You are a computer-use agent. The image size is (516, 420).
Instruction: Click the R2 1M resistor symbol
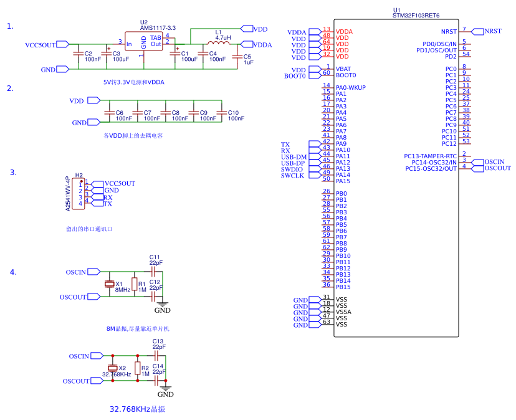tap(138, 368)
